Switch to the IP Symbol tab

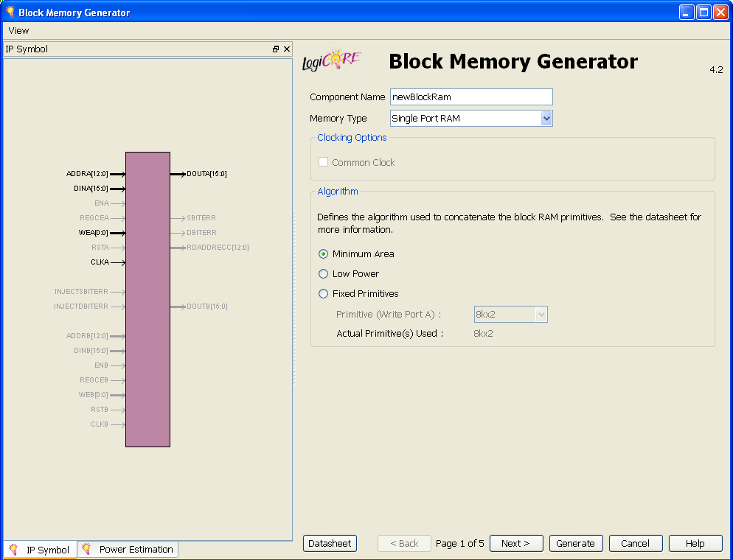pyautogui.click(x=41, y=550)
